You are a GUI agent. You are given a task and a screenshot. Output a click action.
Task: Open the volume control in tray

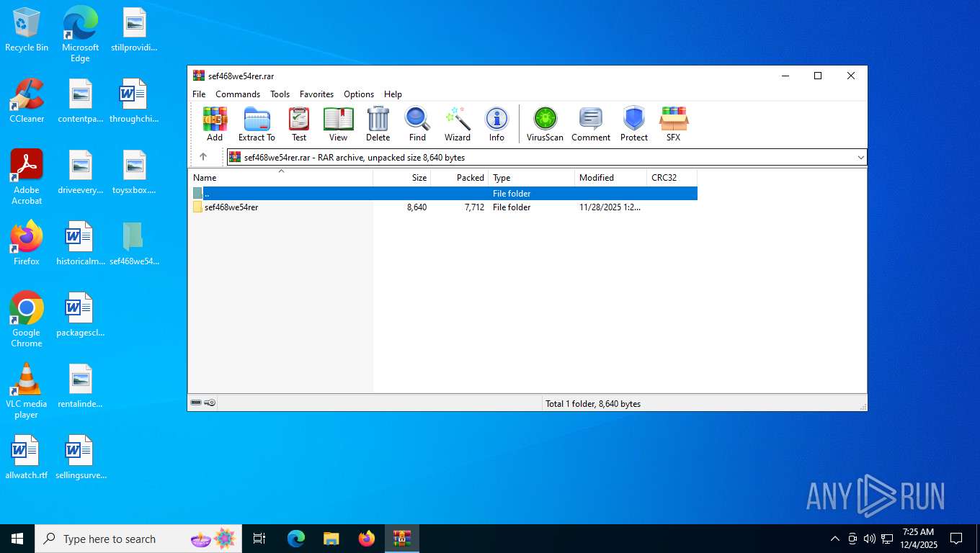point(870,539)
